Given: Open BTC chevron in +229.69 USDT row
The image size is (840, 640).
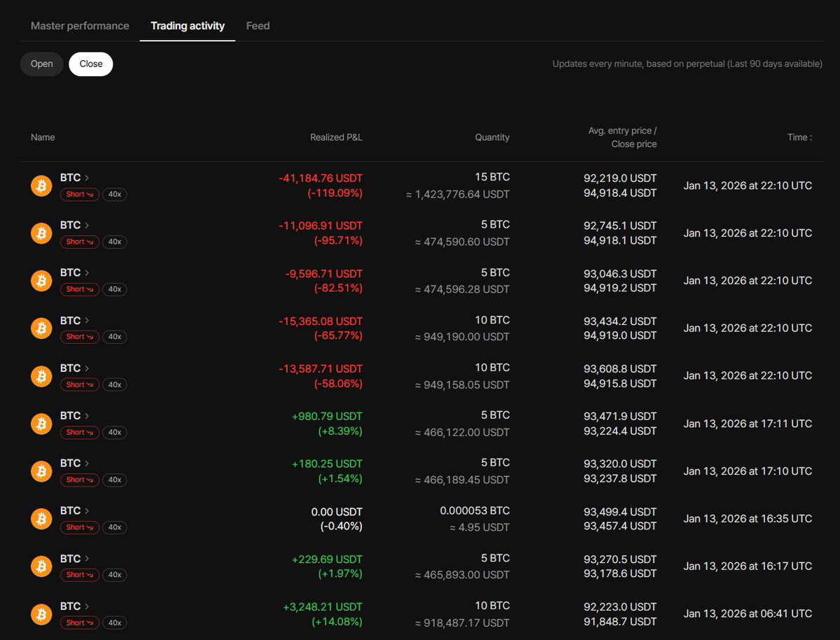Looking at the screenshot, I should click(x=87, y=559).
